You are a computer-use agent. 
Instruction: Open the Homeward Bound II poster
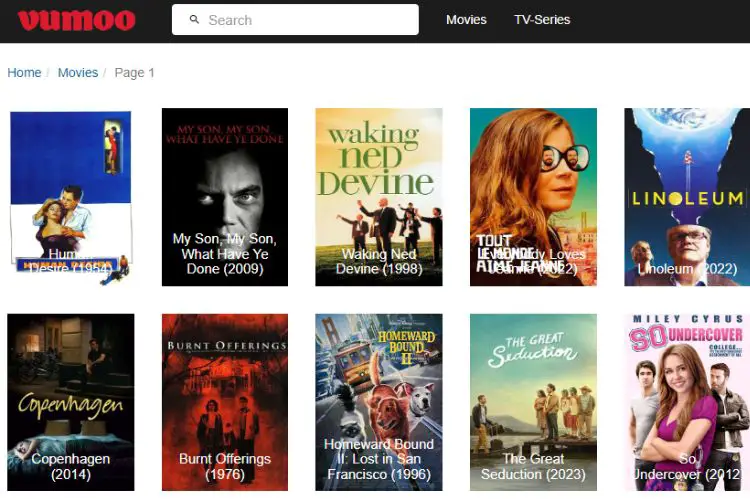379,402
